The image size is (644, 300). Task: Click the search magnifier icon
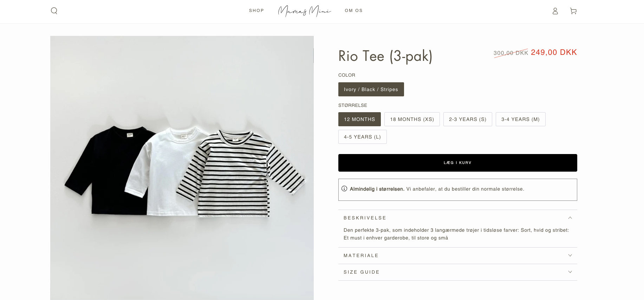point(54,11)
